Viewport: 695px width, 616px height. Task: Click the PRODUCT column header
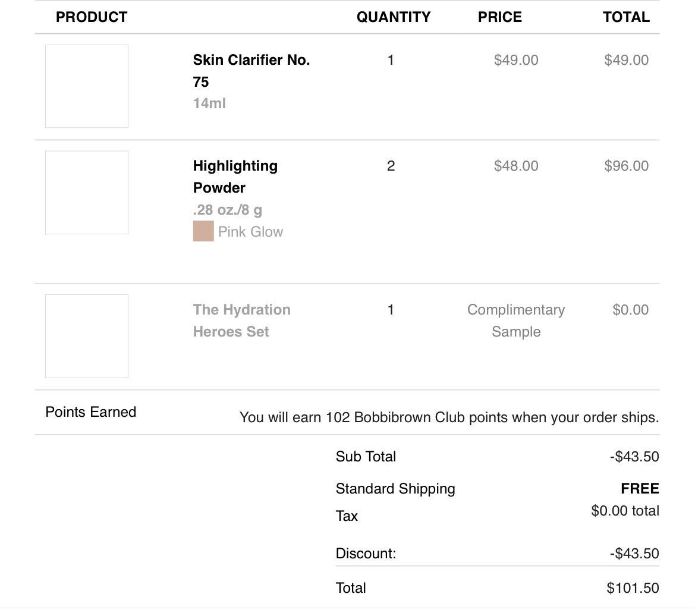coord(92,17)
